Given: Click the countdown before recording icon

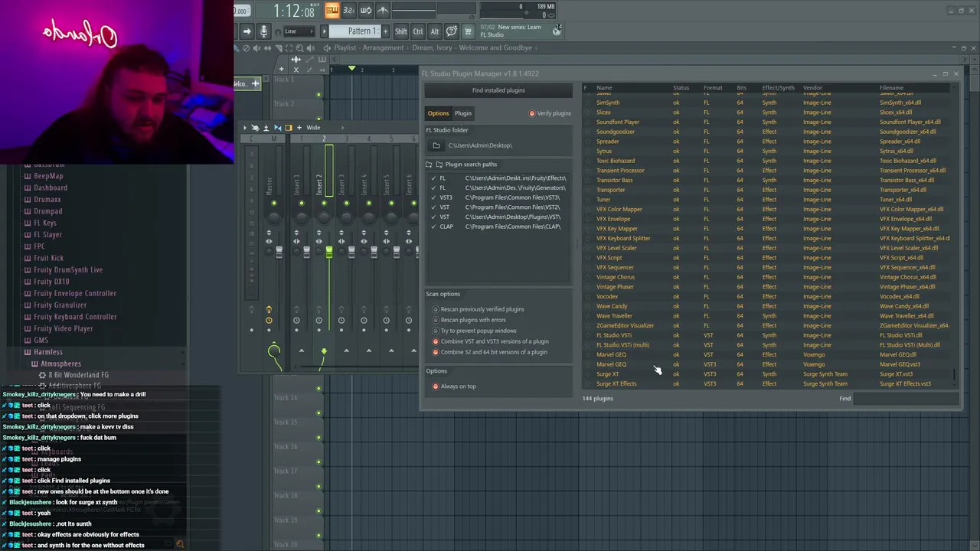Looking at the screenshot, I should [x=348, y=11].
